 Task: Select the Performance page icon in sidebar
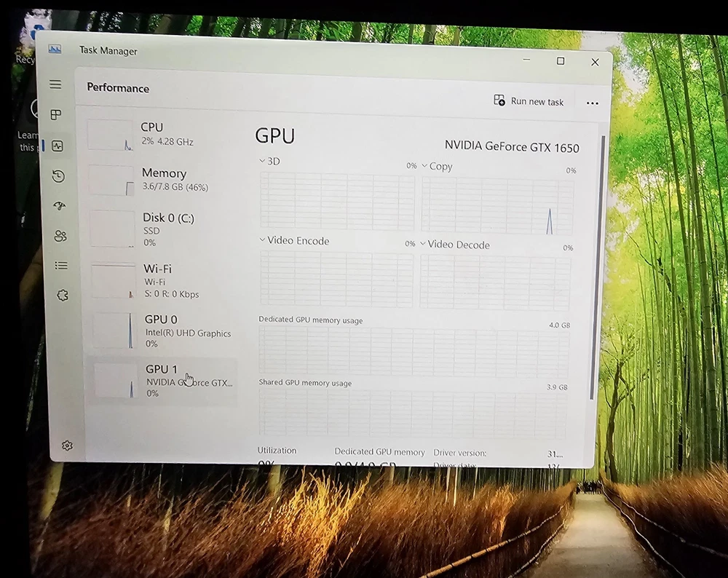[x=58, y=146]
